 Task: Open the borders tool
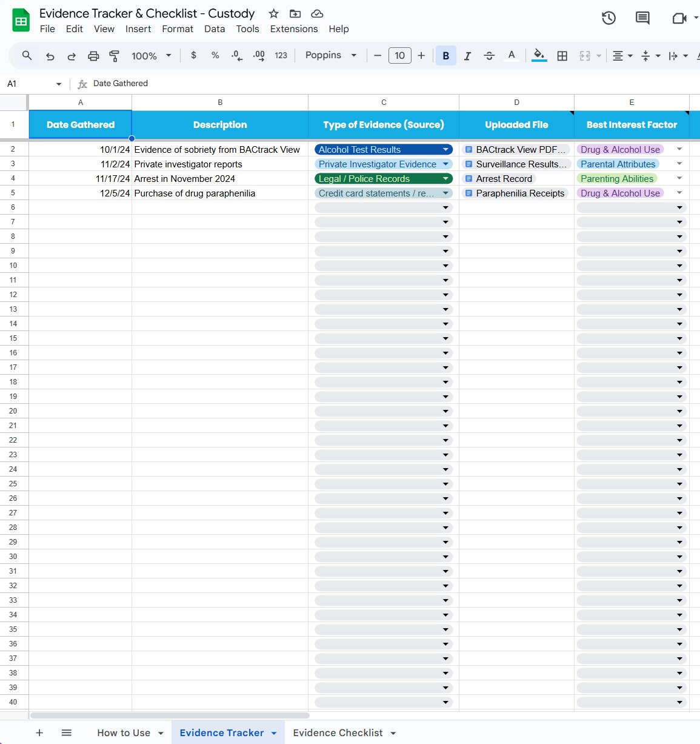click(562, 56)
